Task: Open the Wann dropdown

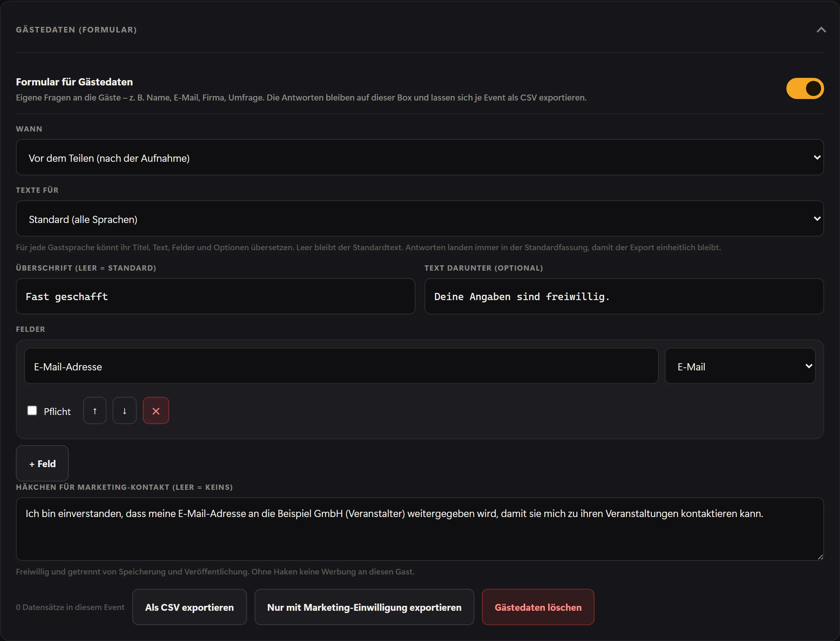Action: [x=420, y=157]
